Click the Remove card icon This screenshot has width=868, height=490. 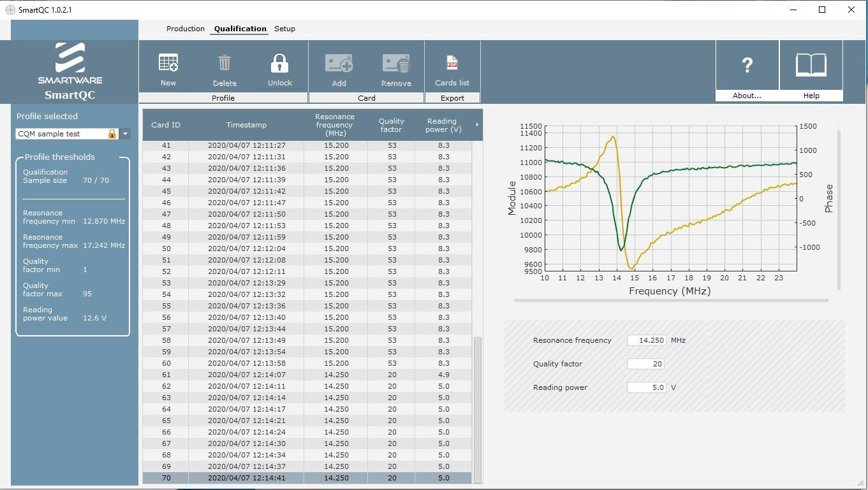395,64
